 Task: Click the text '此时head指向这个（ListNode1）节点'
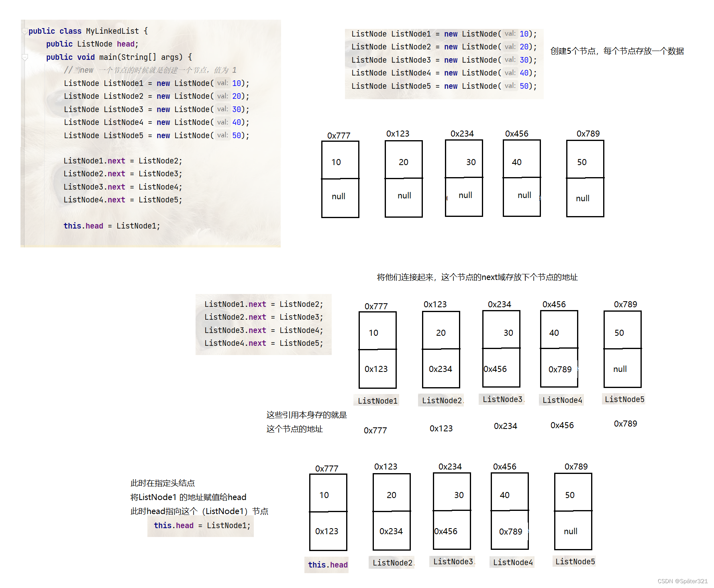199,511
